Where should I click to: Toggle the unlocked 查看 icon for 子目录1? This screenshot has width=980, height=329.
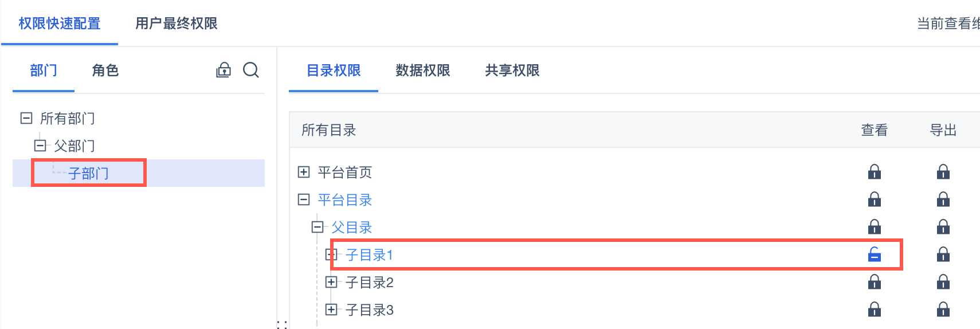875,254
